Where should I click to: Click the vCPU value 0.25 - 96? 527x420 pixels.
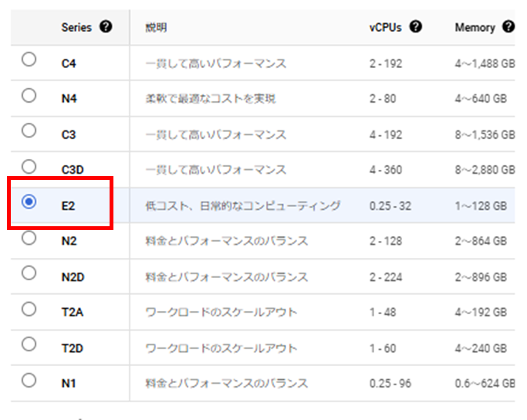[390, 384]
